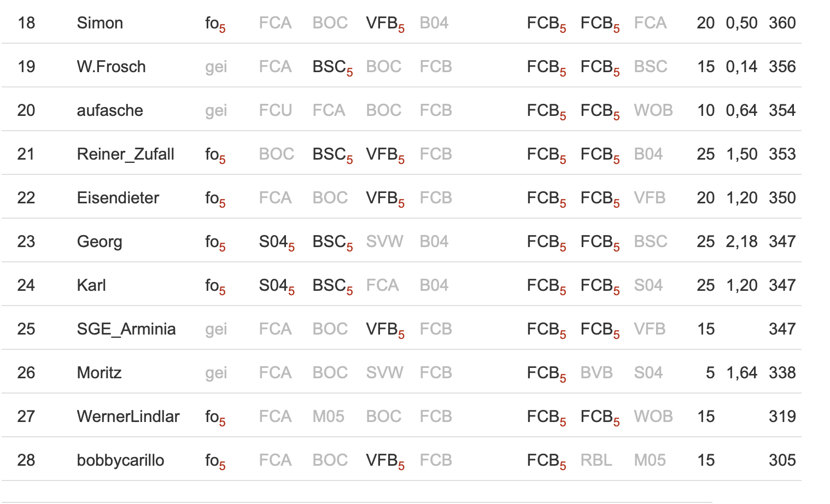The width and height of the screenshot is (830, 504).
Task: Click Reiner_Zufall player name
Action: [125, 154]
